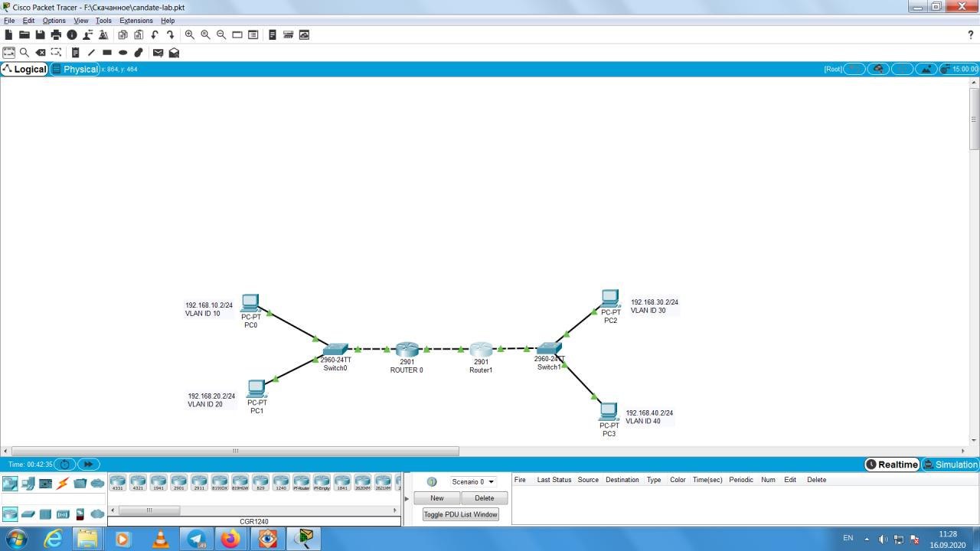Click the Fast Forward Time button

[x=88, y=465]
